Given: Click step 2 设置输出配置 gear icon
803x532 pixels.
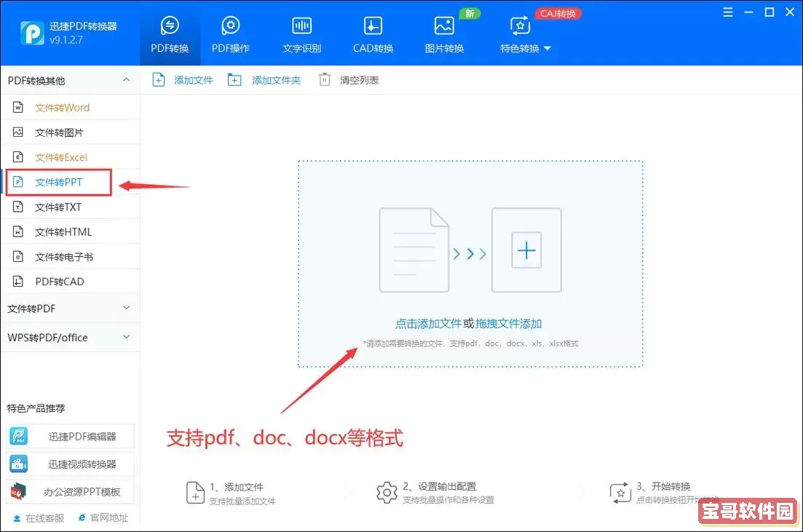Looking at the screenshot, I should pyautogui.click(x=387, y=493).
